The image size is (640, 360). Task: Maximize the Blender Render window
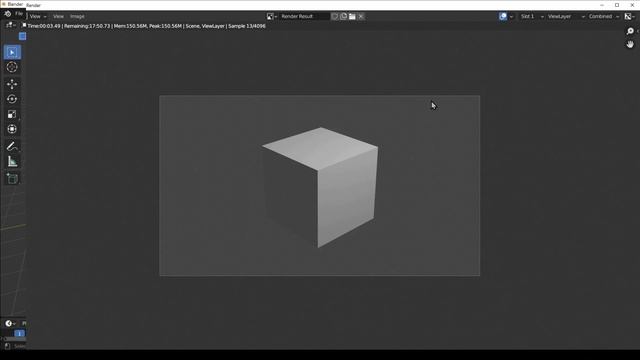(x=617, y=5)
